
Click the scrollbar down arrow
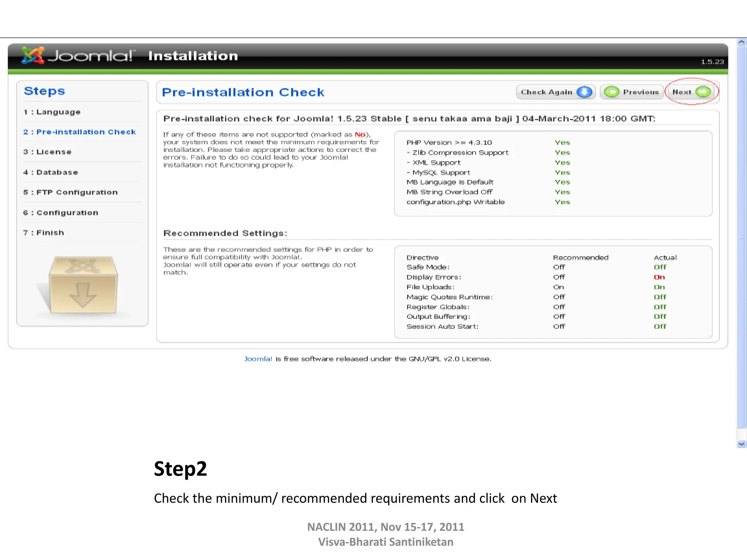(741, 444)
